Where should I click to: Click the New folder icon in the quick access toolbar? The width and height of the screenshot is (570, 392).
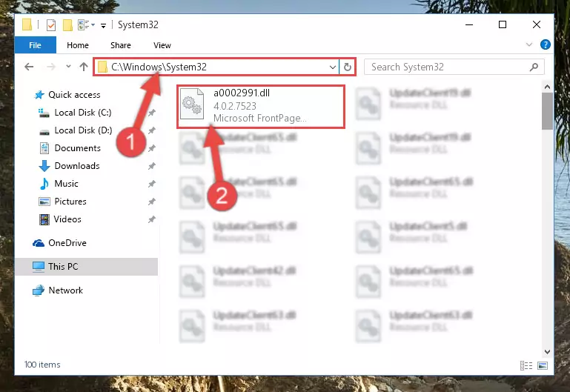click(x=67, y=25)
